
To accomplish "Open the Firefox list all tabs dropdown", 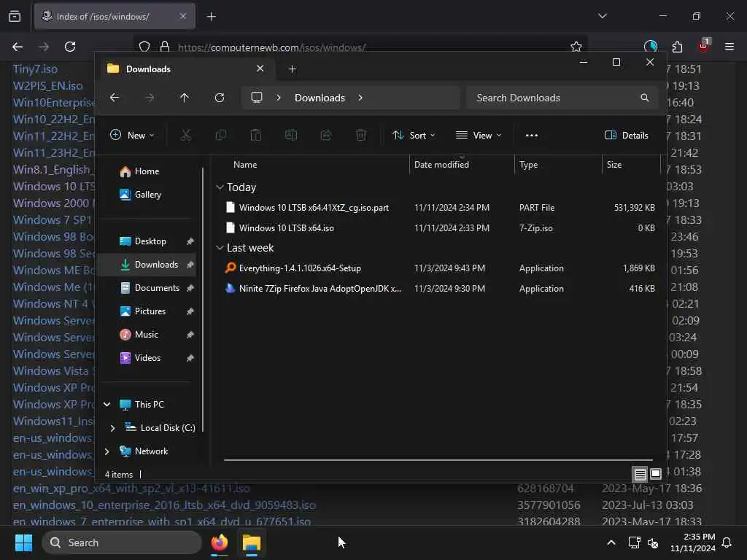I will [x=602, y=16].
